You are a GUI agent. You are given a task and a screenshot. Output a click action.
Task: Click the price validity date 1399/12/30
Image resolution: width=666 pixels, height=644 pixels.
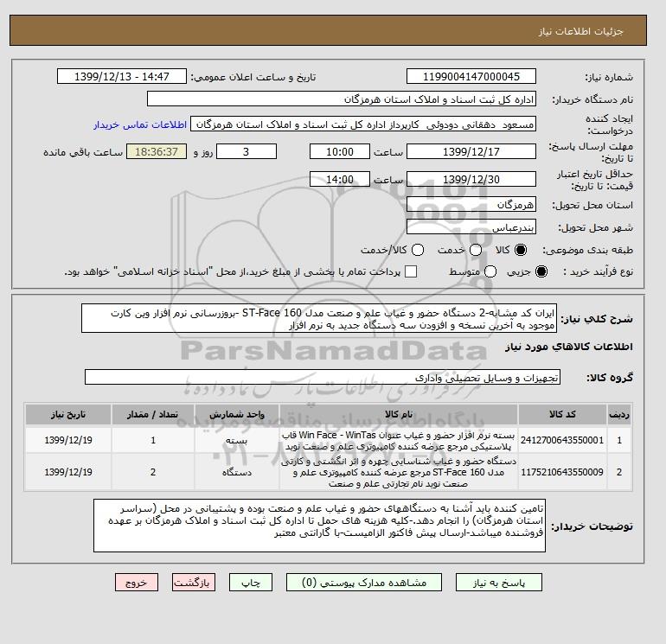tap(471, 179)
